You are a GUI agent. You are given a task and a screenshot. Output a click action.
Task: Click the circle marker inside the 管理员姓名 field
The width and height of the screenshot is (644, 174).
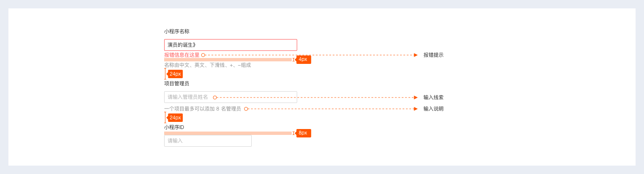click(x=215, y=98)
